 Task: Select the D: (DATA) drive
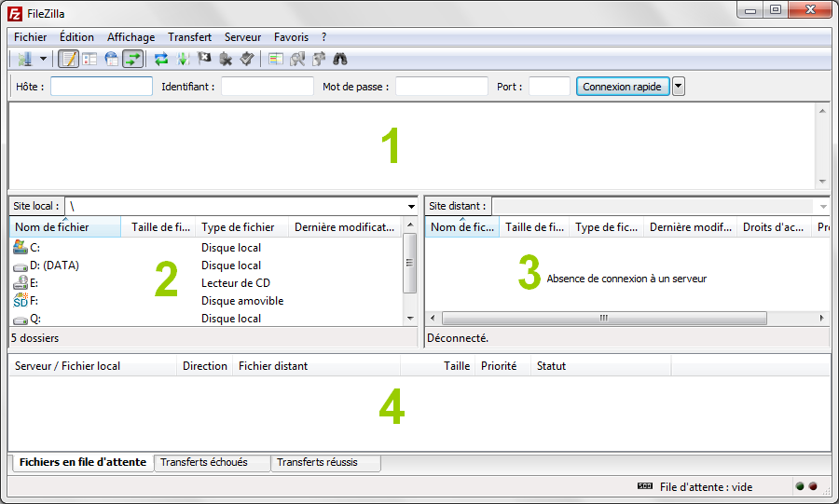206,266
